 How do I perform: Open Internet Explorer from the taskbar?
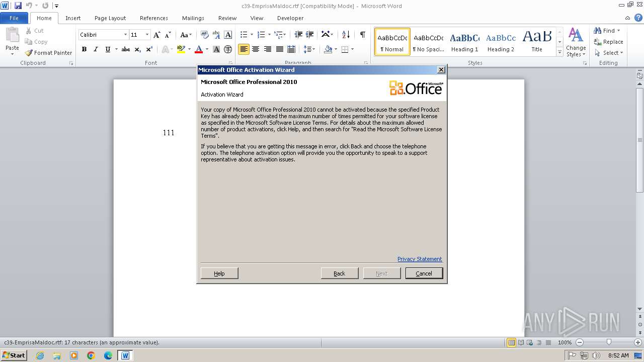pos(40,355)
